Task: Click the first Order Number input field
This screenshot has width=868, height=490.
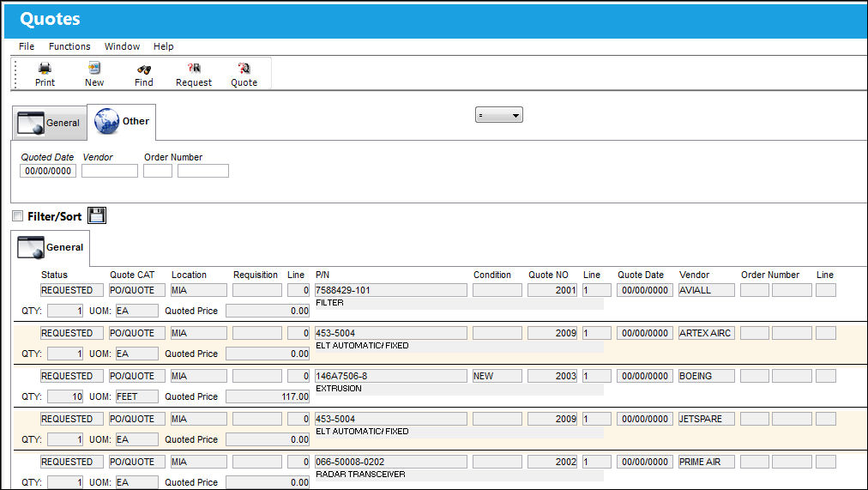Action: [x=158, y=171]
